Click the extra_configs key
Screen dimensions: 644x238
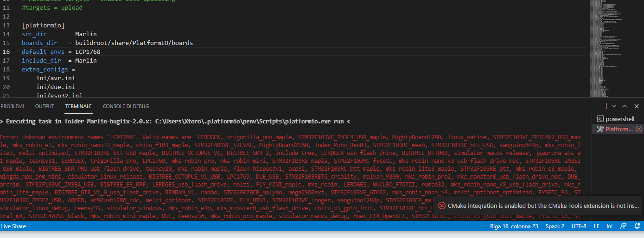click(x=45, y=69)
